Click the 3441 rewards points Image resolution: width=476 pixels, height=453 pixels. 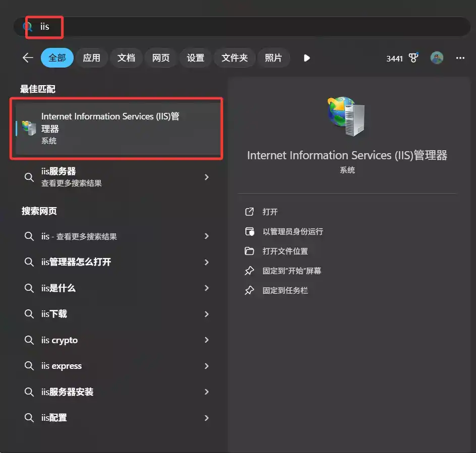(x=394, y=58)
